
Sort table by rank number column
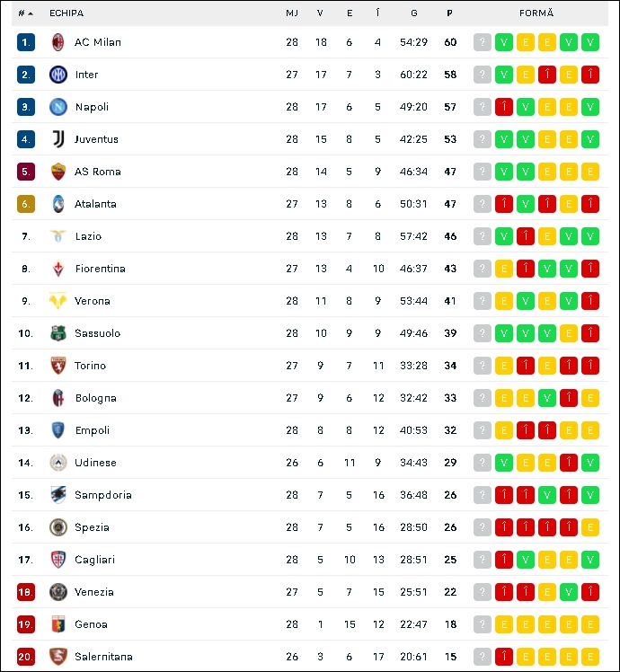pos(25,13)
